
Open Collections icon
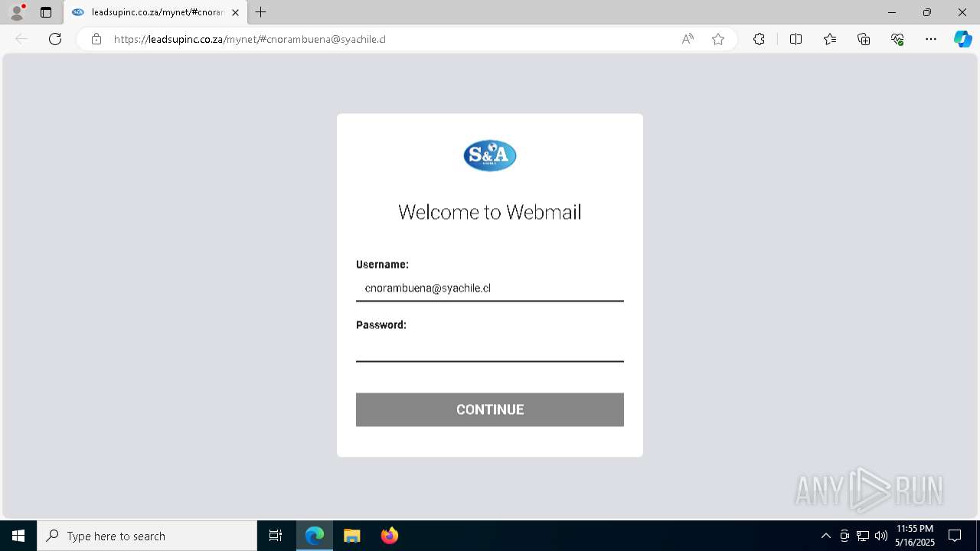(864, 39)
